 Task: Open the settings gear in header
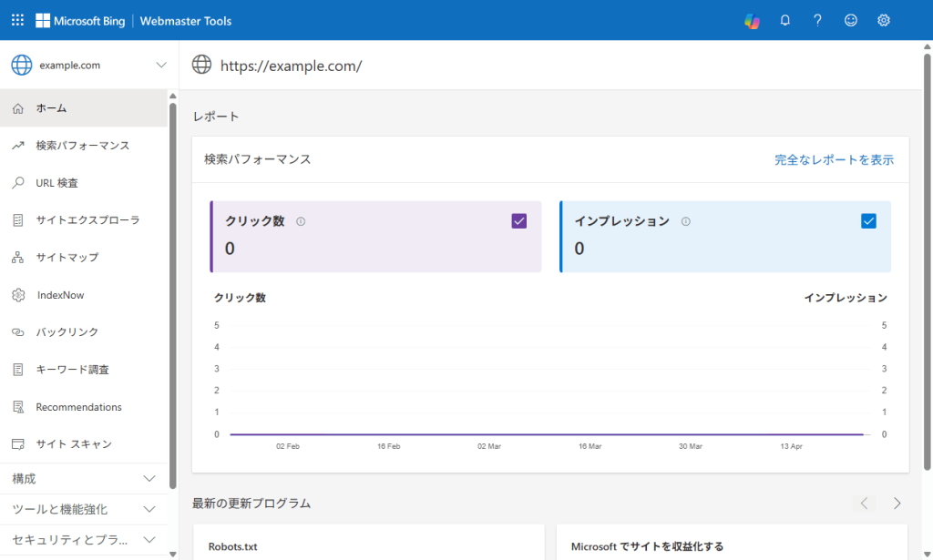tap(883, 21)
